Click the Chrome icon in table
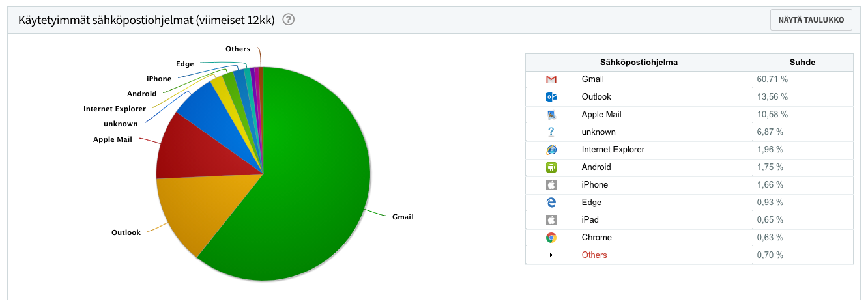The image size is (868, 308). point(551,238)
